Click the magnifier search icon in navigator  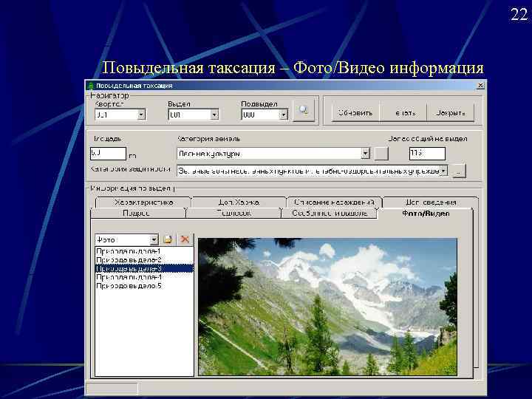[x=304, y=111]
